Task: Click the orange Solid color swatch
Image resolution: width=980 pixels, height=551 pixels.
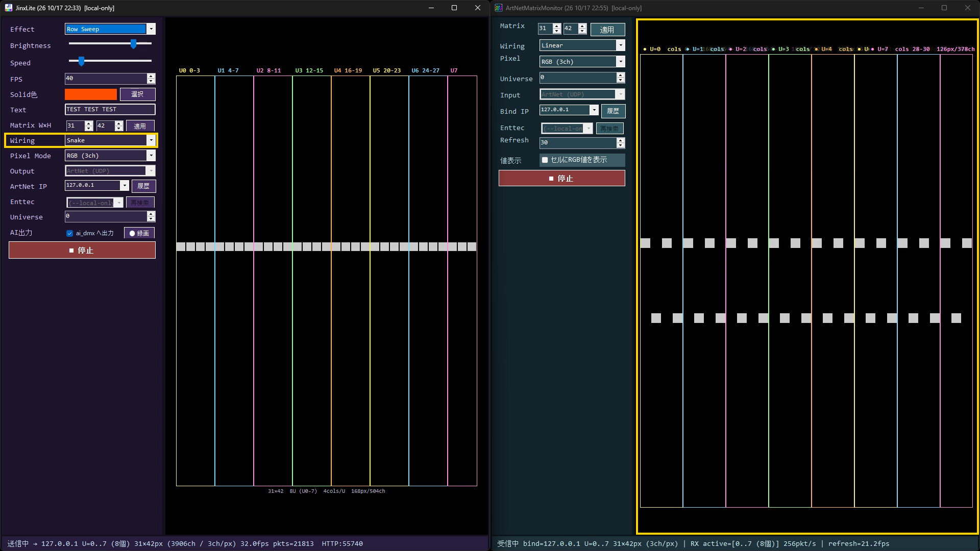Action: (x=91, y=94)
